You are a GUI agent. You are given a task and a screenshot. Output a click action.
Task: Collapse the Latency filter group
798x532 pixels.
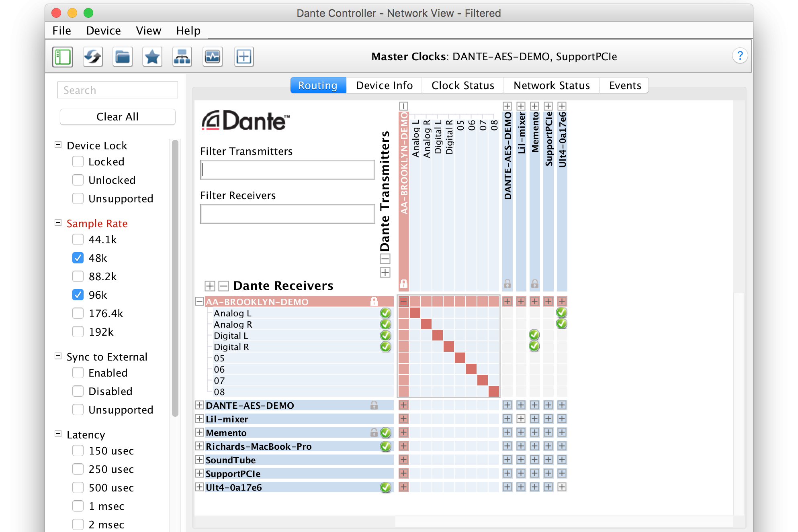click(x=58, y=434)
